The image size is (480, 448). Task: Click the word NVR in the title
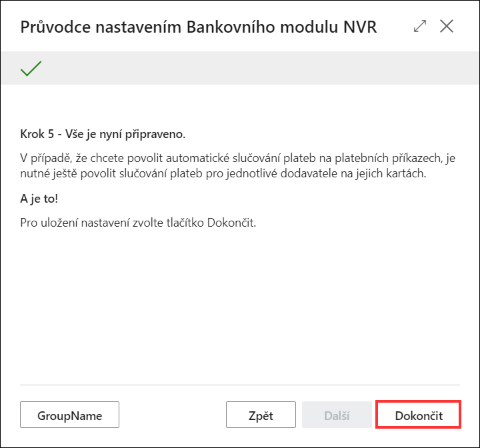click(x=360, y=27)
